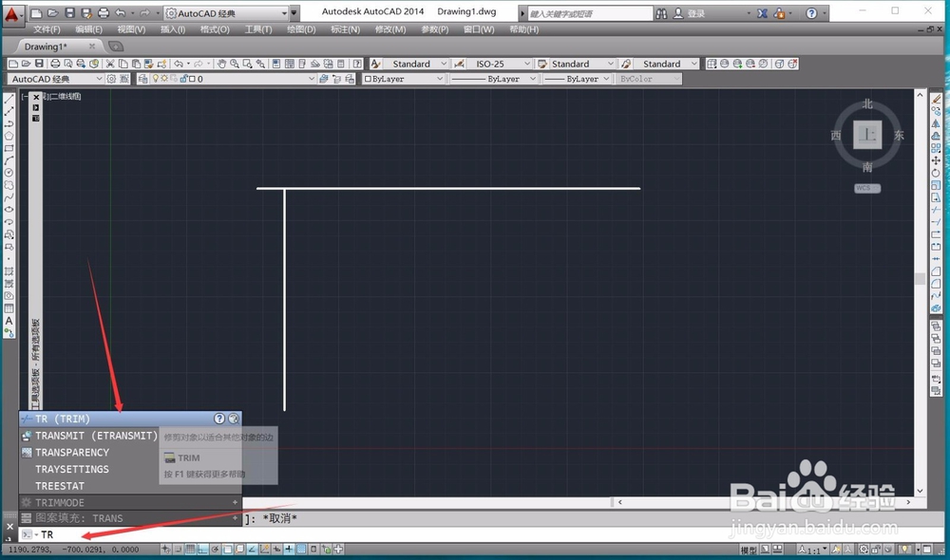950x560 pixels.
Task: Click the AutoCAD application menu logo
Action: 12,13
